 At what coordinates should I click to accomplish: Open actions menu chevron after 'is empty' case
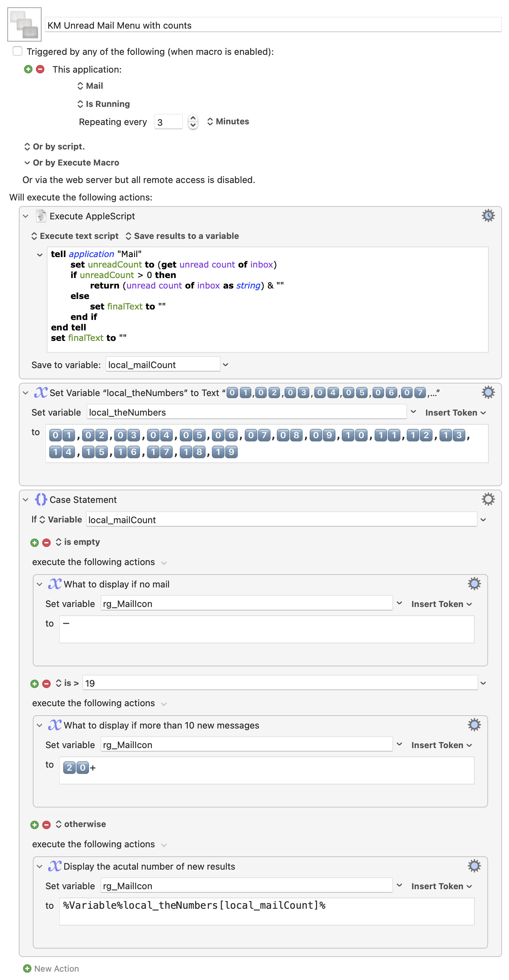[164, 563]
